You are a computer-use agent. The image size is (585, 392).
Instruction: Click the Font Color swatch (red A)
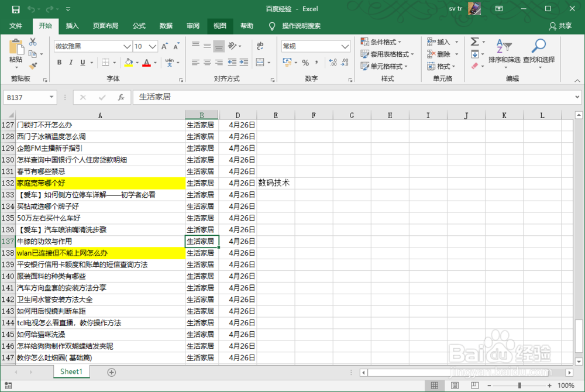coord(145,62)
